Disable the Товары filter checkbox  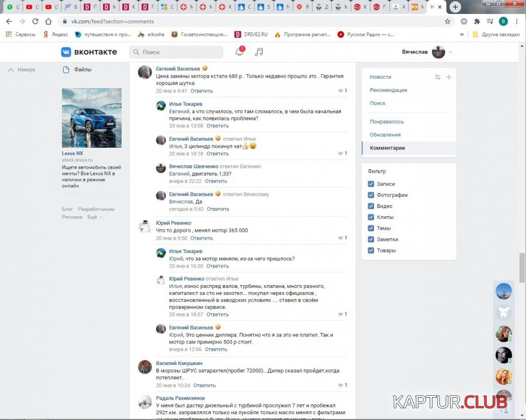point(371,251)
